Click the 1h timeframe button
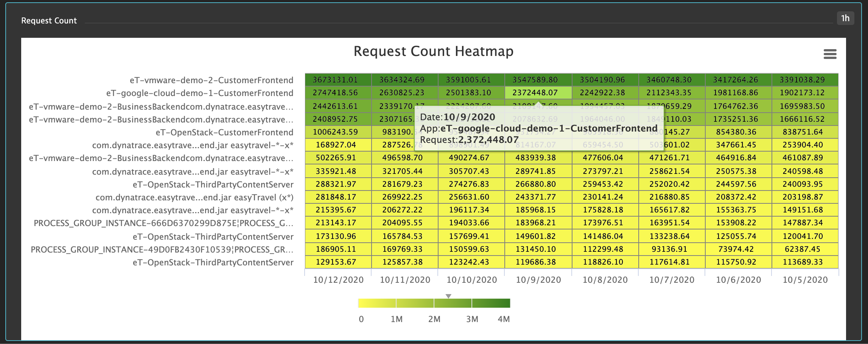Screen dimensions: 868x344 pos(845,18)
